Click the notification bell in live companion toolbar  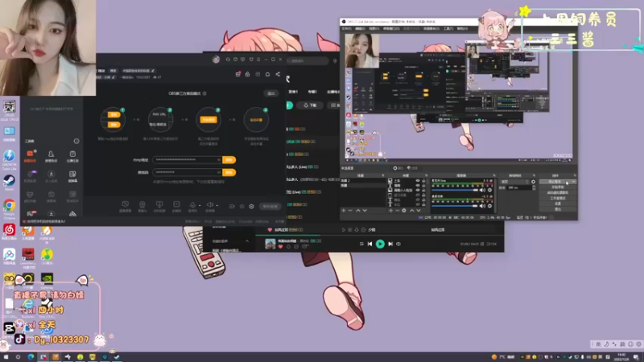pos(267,74)
